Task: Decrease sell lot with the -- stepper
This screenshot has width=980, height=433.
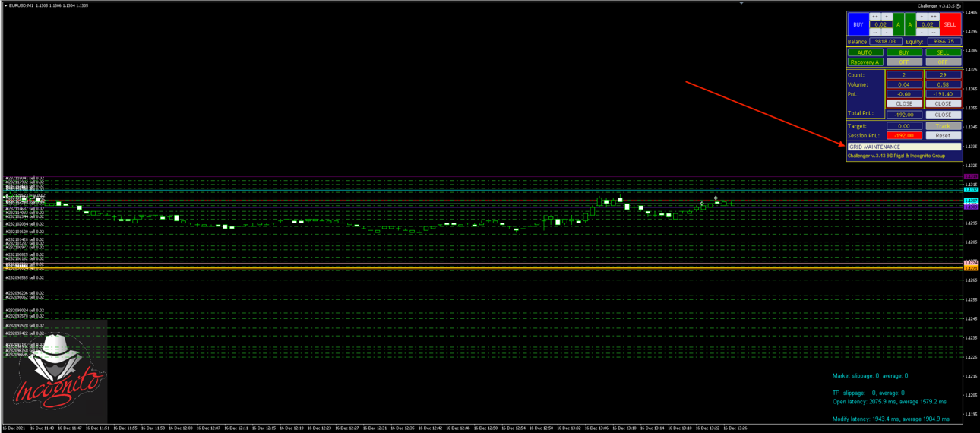Action: click(x=934, y=32)
